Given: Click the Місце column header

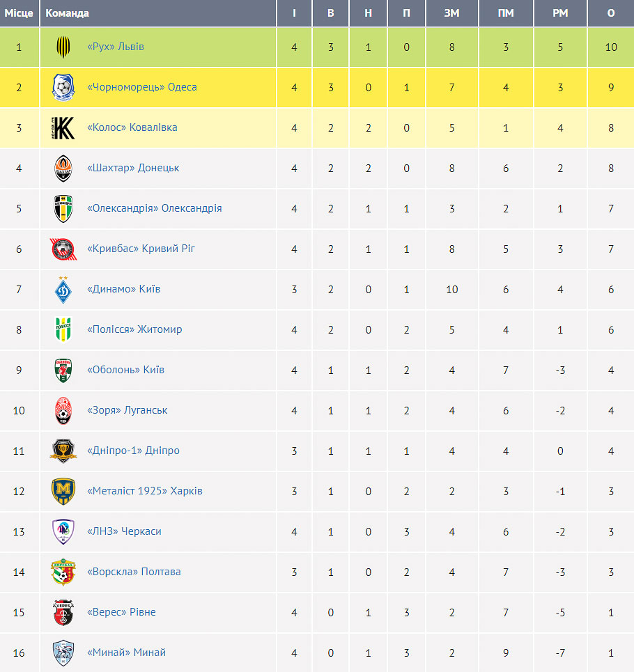Looking at the screenshot, I should tap(19, 13).
